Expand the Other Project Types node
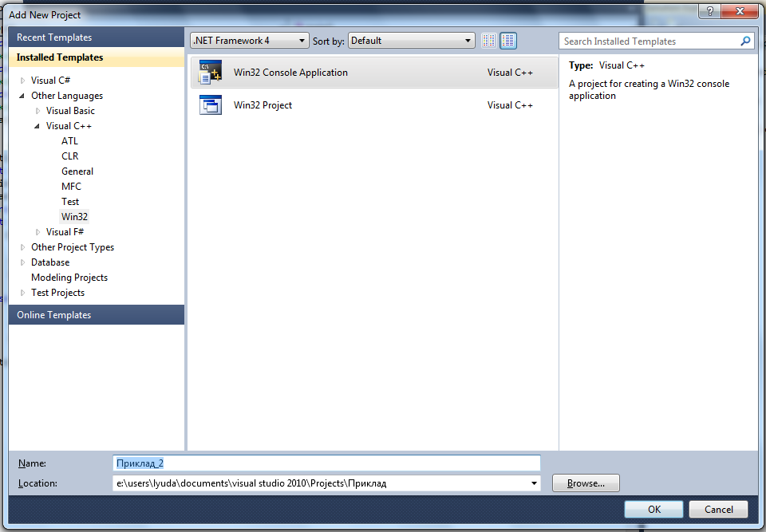Screen dimensions: 766x532 [22, 247]
